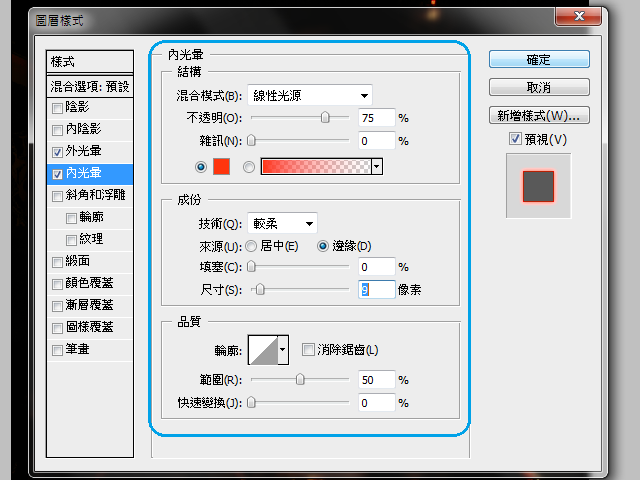
Task: Open the 外光暈 settings page
Action: [83, 151]
